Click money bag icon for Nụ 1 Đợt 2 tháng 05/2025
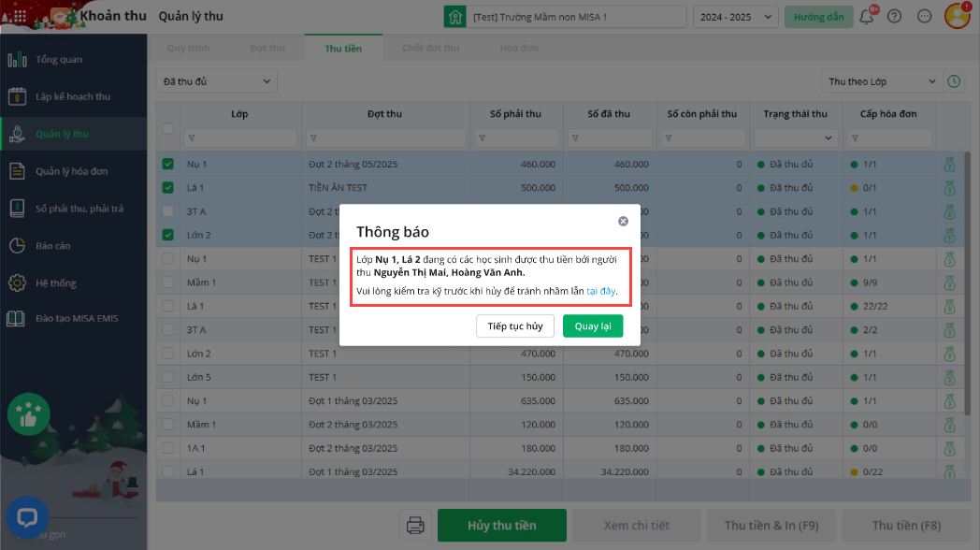 [949, 165]
